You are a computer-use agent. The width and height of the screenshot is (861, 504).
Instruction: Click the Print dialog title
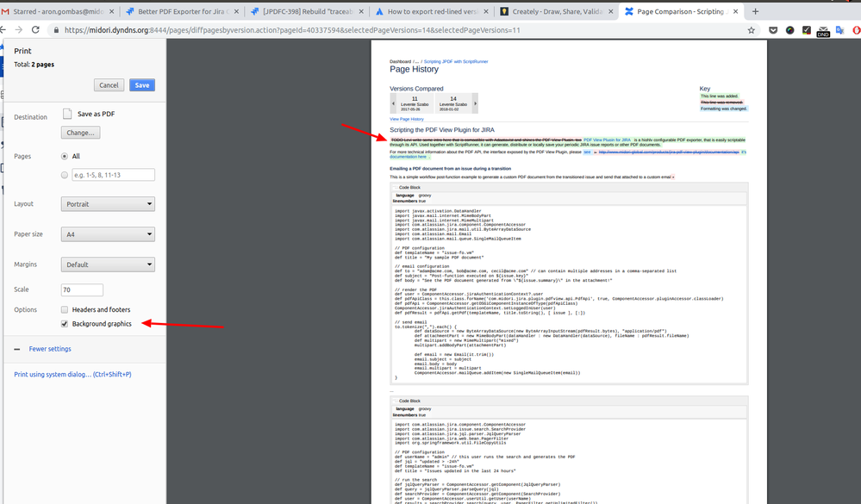(x=22, y=51)
